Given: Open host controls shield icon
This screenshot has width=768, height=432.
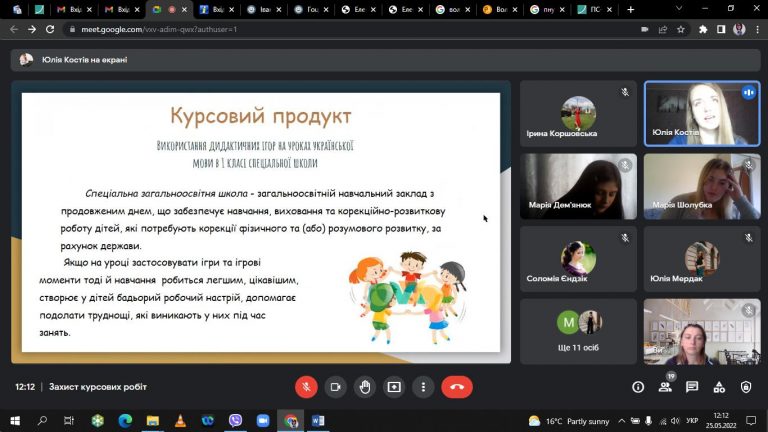Looking at the screenshot, I should tap(746, 387).
